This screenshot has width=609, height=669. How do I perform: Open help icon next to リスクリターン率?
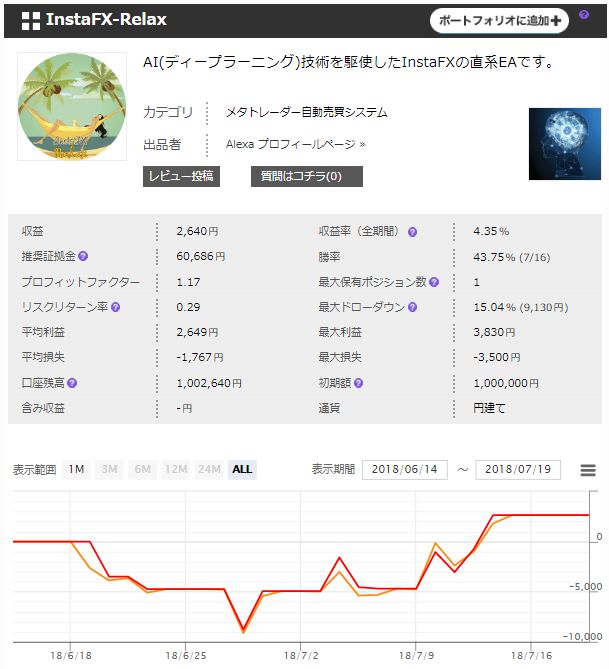pos(115,307)
